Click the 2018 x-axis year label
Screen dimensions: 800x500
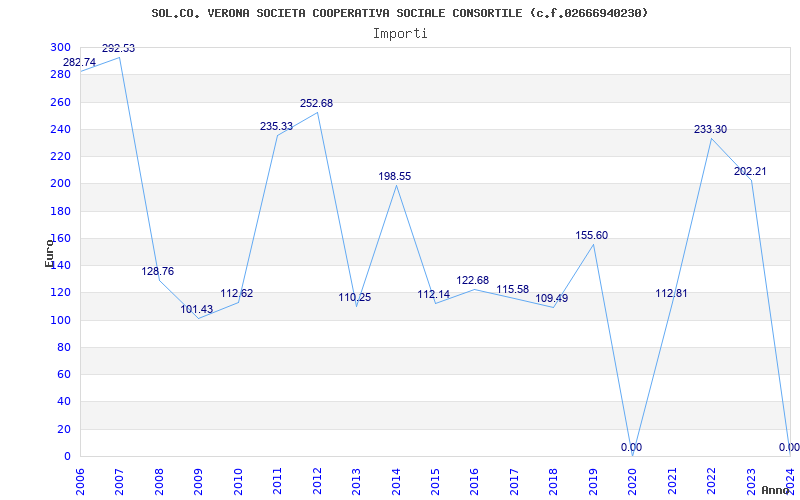[554, 482]
